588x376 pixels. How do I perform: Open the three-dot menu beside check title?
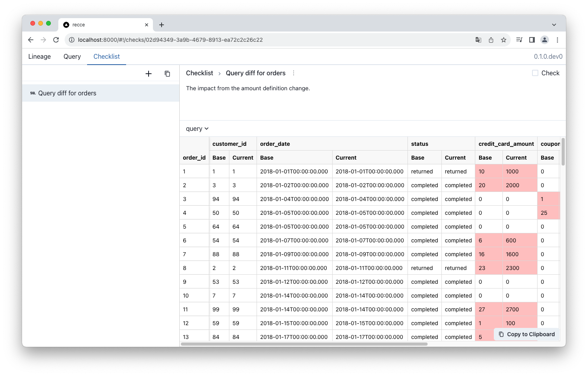(x=294, y=73)
